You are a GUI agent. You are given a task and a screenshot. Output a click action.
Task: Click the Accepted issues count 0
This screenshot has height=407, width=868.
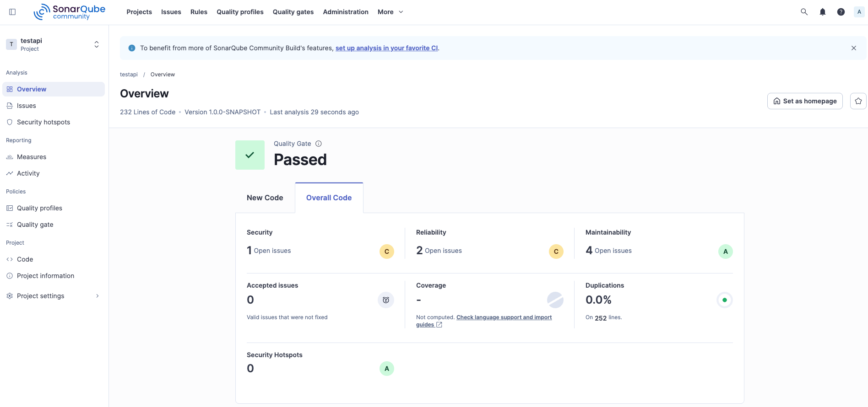(250, 300)
